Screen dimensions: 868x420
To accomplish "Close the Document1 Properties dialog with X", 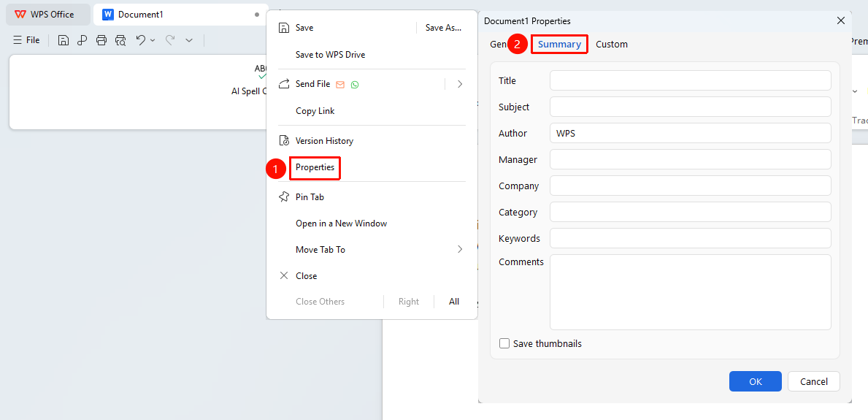I will pos(841,20).
